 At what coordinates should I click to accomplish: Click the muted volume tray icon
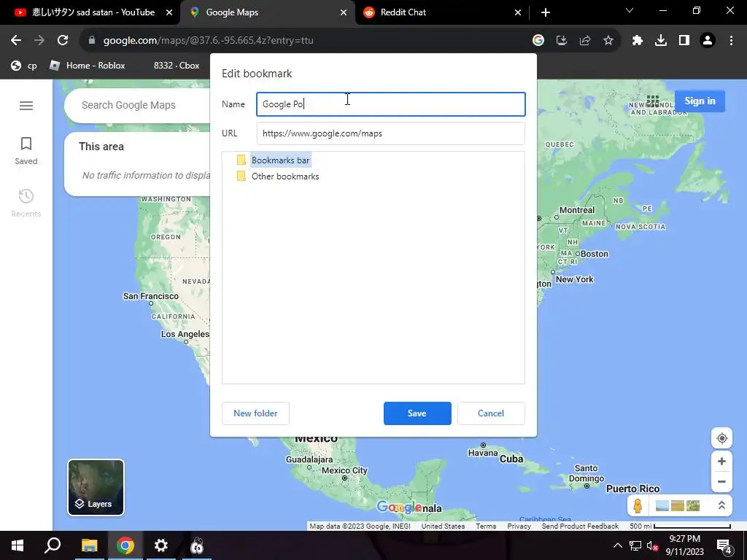(x=652, y=545)
